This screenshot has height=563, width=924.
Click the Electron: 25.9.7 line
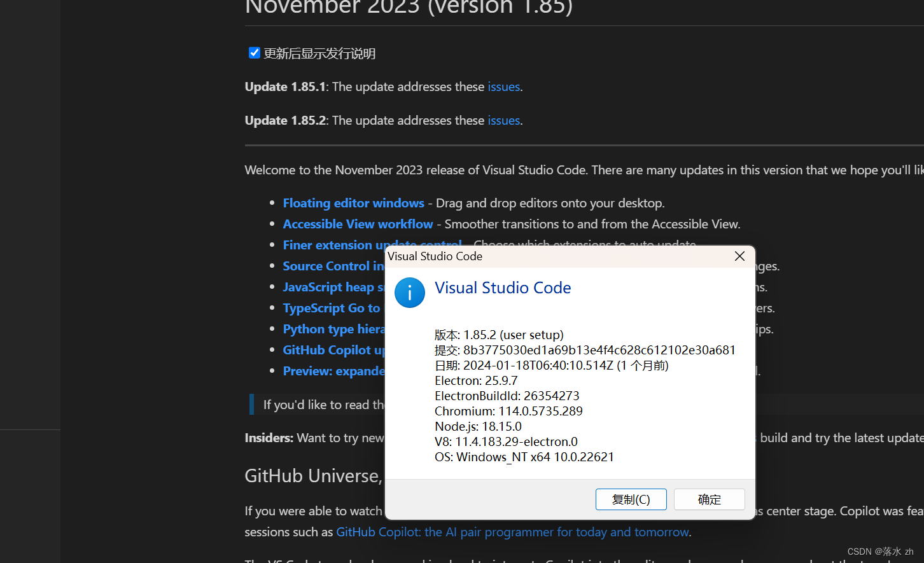click(476, 380)
